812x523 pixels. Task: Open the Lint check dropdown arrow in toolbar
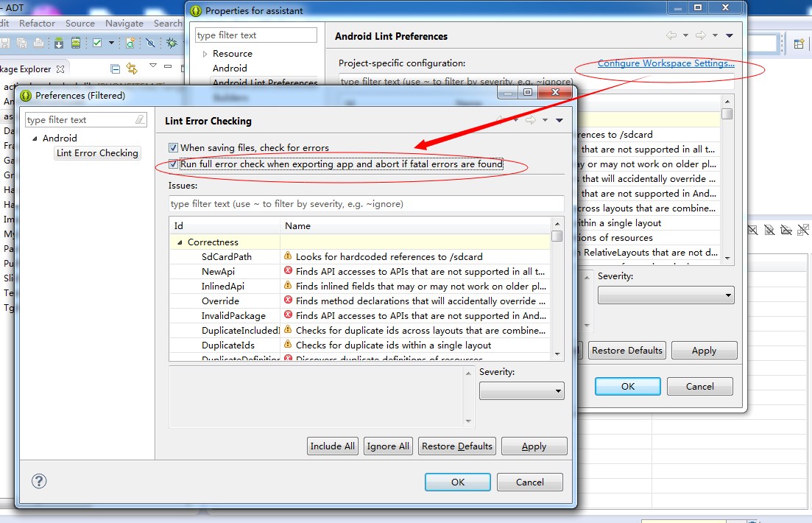(x=111, y=43)
